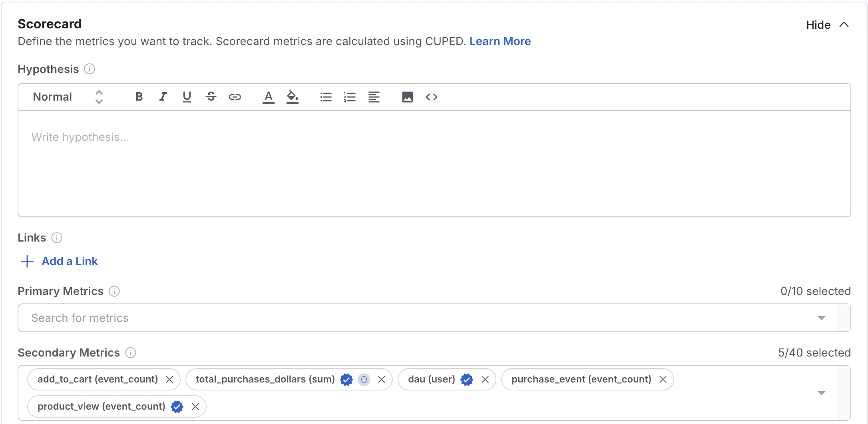This screenshot has width=868, height=424.
Task: Apply strikethrough formatting
Action: click(x=211, y=97)
